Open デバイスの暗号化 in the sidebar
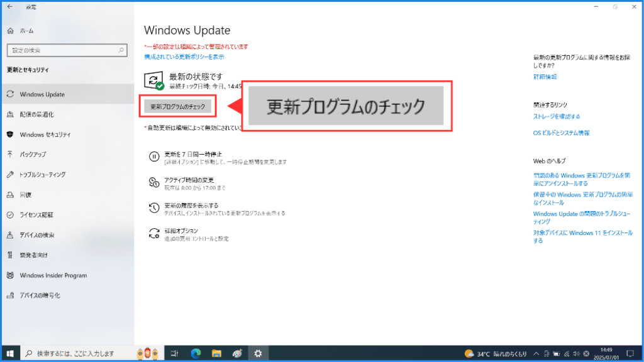 click(68, 295)
